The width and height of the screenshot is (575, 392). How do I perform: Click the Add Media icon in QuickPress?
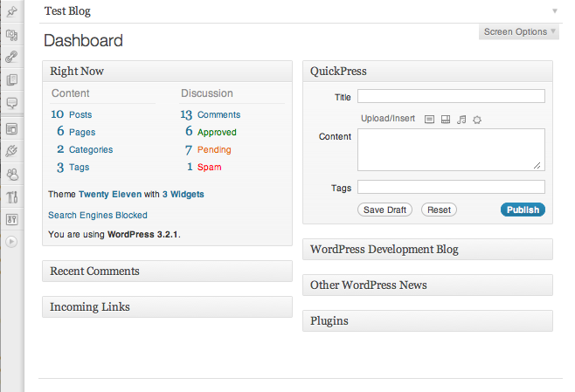[x=477, y=120]
